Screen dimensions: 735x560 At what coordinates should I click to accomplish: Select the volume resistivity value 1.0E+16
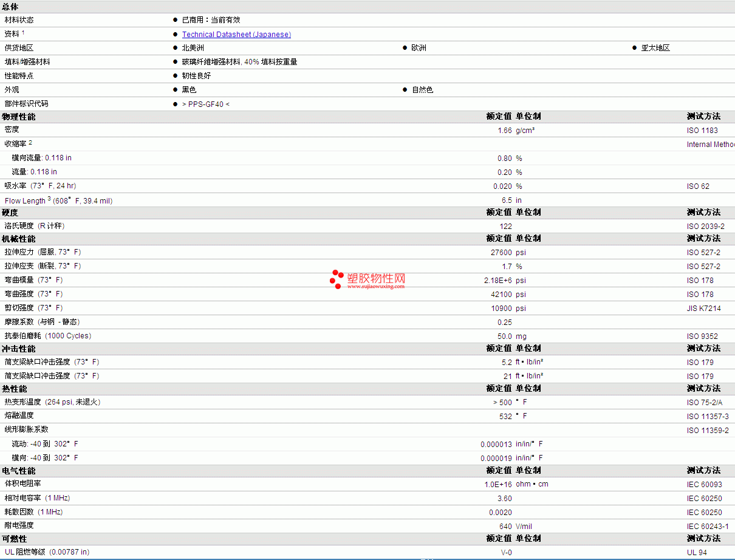[499, 485]
